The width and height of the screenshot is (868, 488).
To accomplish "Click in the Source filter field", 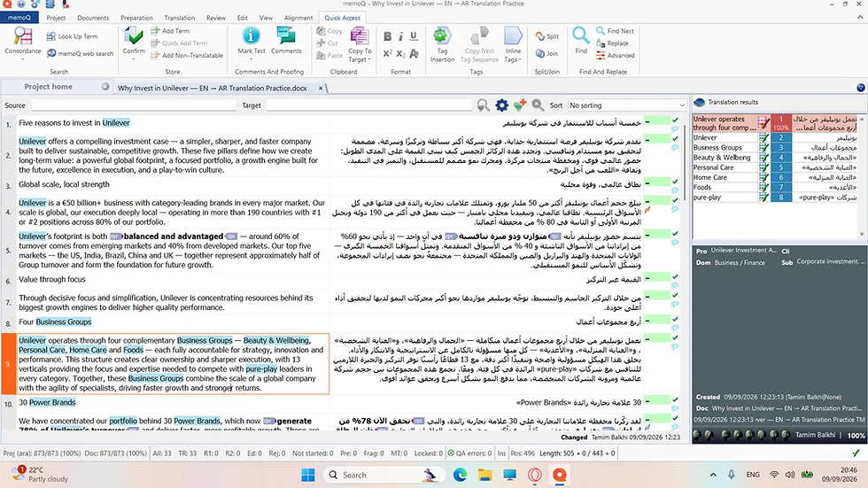I will click(133, 105).
